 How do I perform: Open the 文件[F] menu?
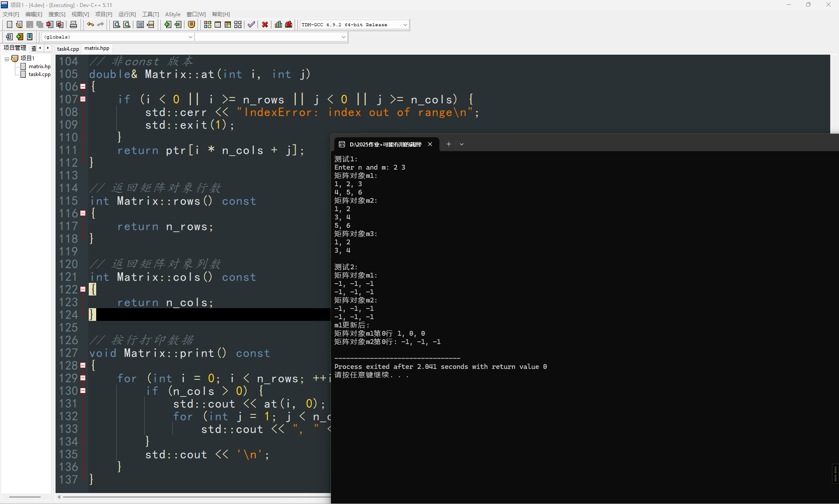[x=11, y=14]
